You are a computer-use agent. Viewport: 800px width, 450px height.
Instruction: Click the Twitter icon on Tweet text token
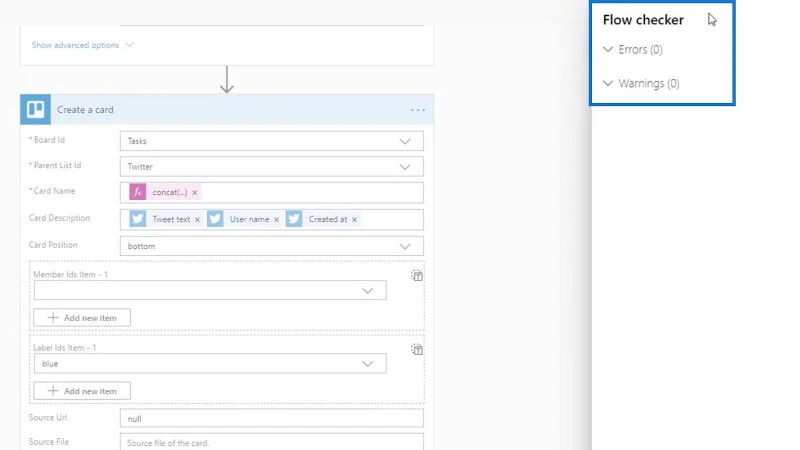[137, 219]
